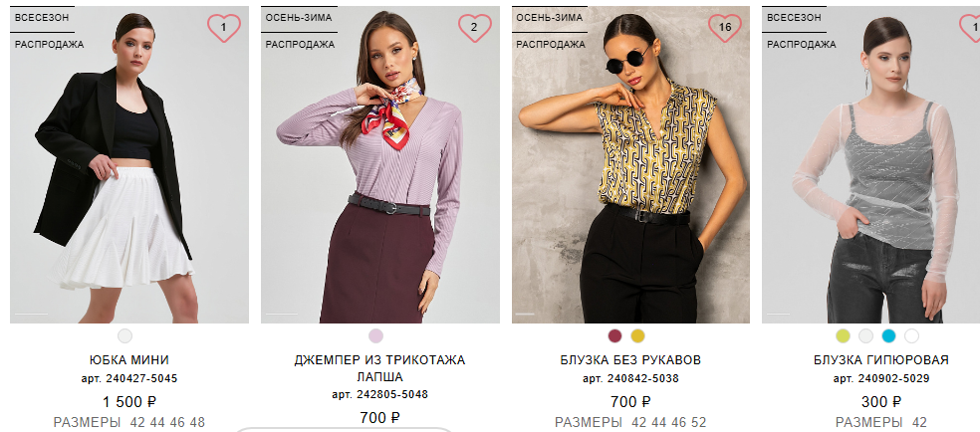Select blue swatch for guipure blouse
980x432 pixels.
(888, 335)
